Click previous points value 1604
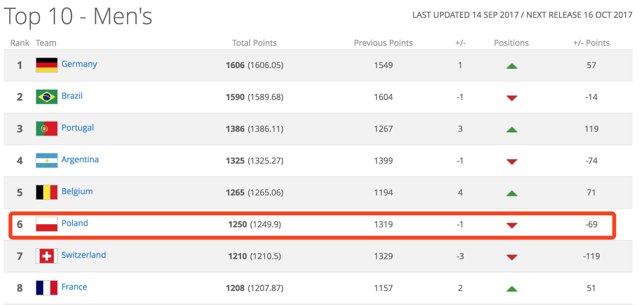 click(383, 97)
